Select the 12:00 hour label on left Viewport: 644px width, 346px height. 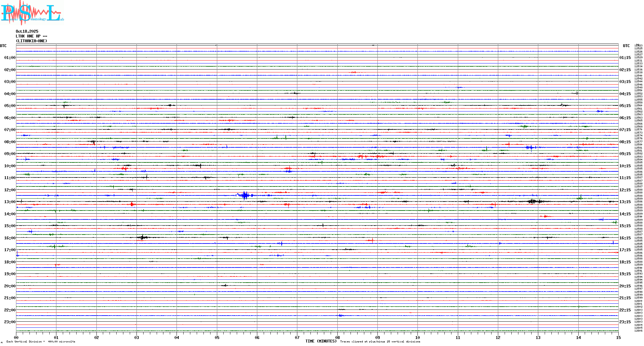tap(10, 190)
